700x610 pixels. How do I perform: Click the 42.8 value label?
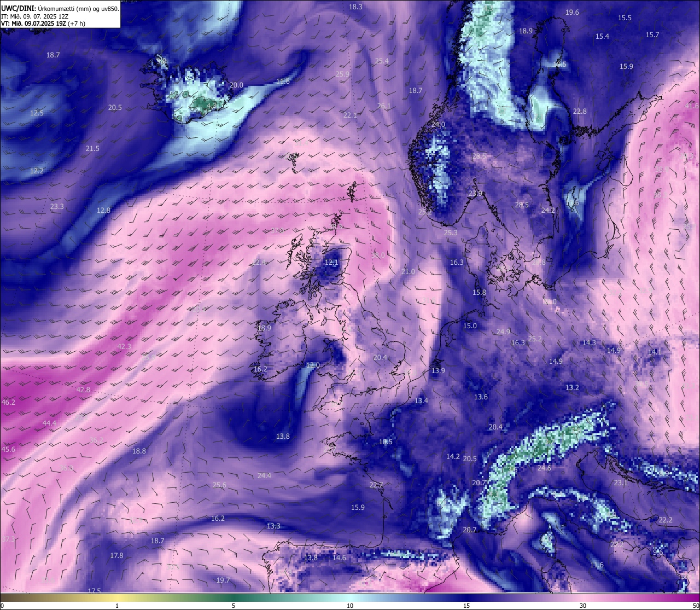[83, 390]
